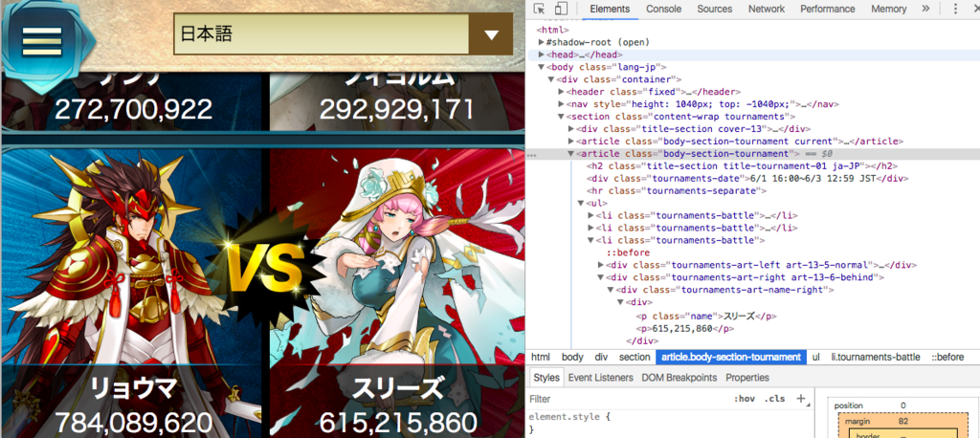This screenshot has width=980, height=438.
Task: Open the Network tab
Action: [x=767, y=9]
